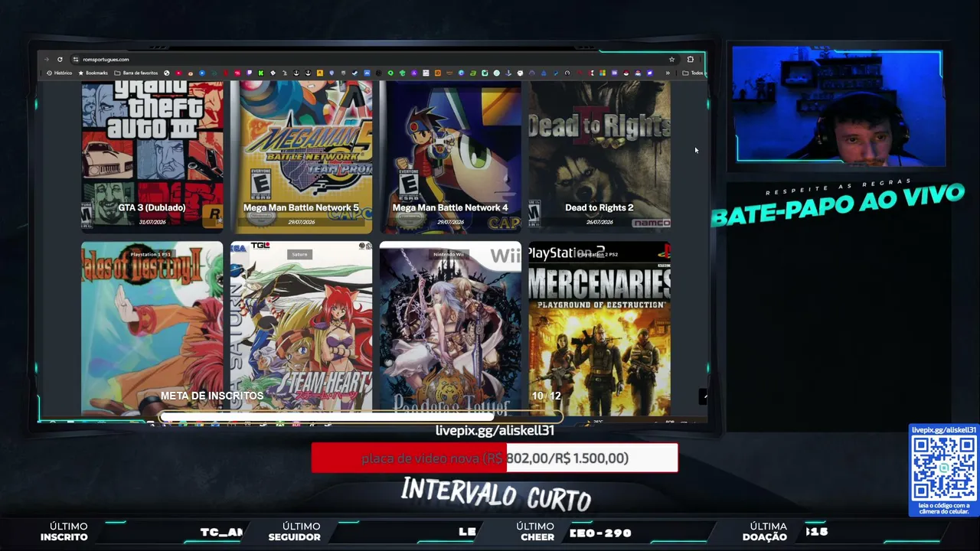980x551 pixels.
Task: Open the Mega Man Battle Network 5 card
Action: click(301, 156)
